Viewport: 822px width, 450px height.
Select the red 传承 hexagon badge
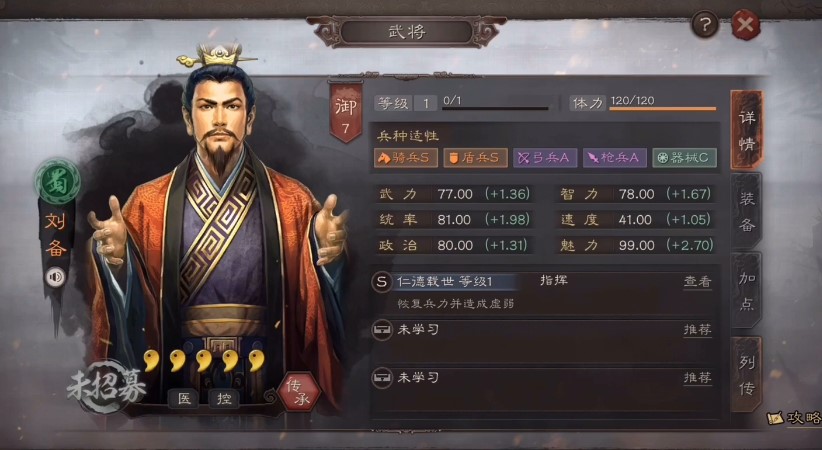299,392
